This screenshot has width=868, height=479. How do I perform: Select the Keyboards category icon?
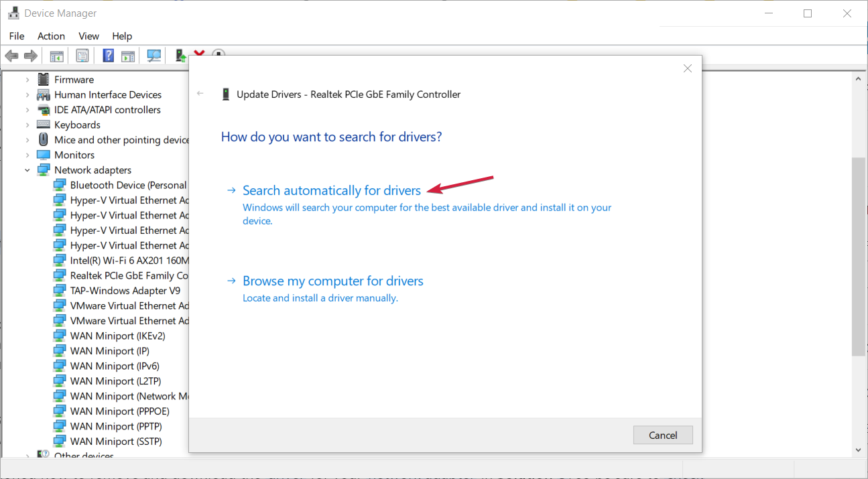click(44, 125)
